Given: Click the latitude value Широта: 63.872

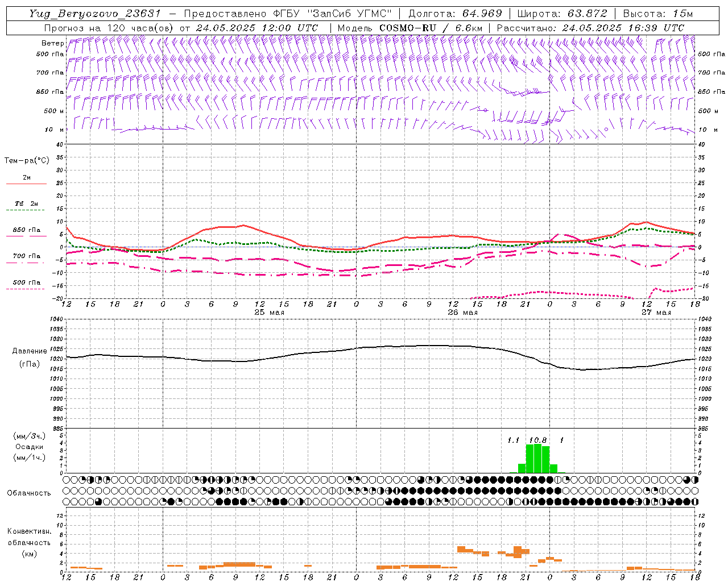Looking at the screenshot, I should [x=562, y=14].
